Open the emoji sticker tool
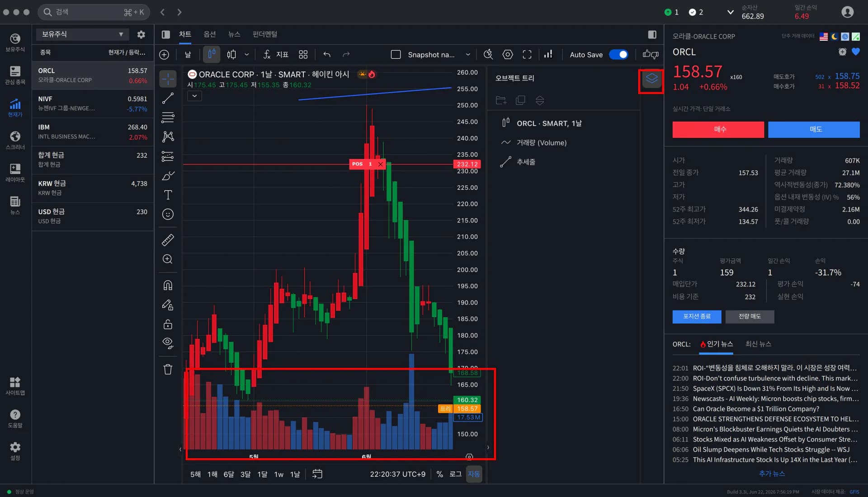This screenshot has width=868, height=497. [168, 214]
